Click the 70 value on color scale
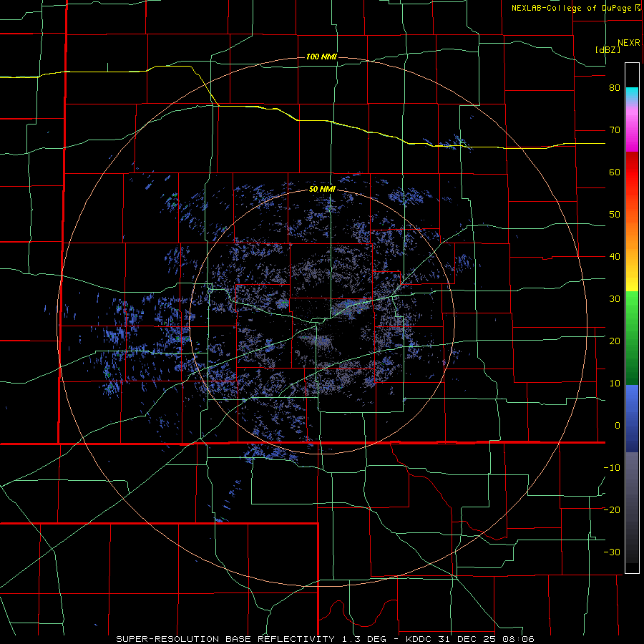The image size is (644, 644). (615, 130)
